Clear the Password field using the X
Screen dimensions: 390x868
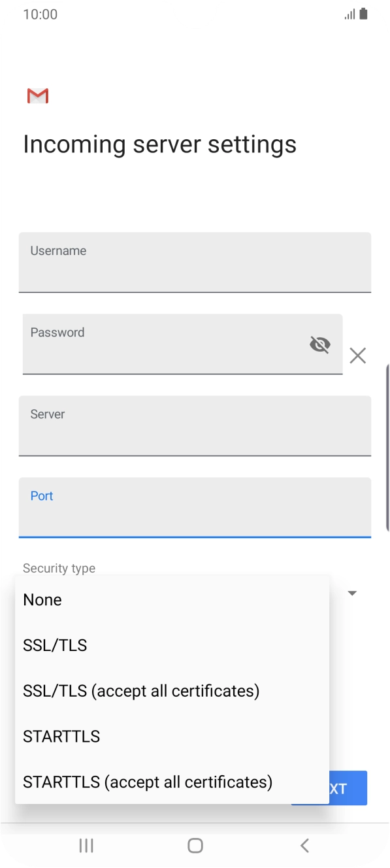(357, 356)
